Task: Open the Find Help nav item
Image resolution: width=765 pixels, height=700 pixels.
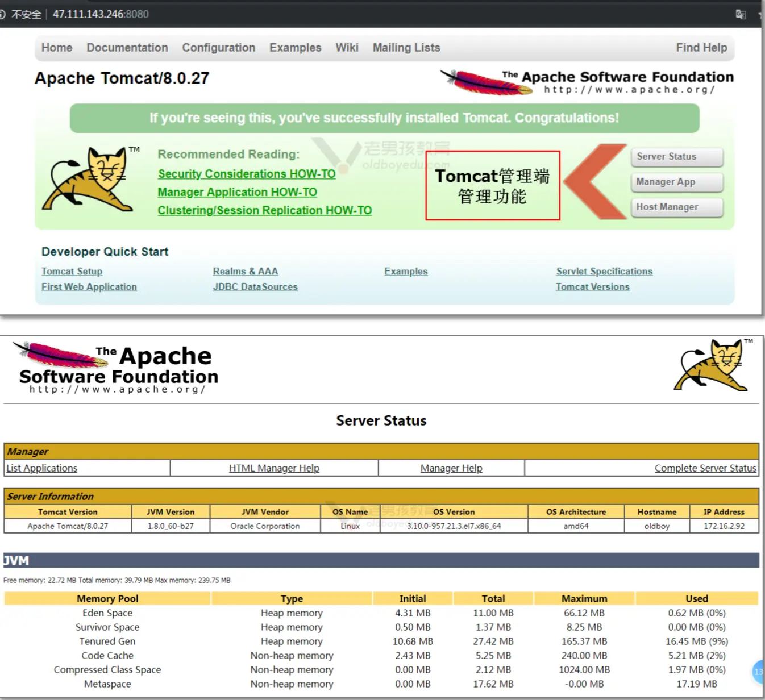Action: [701, 48]
